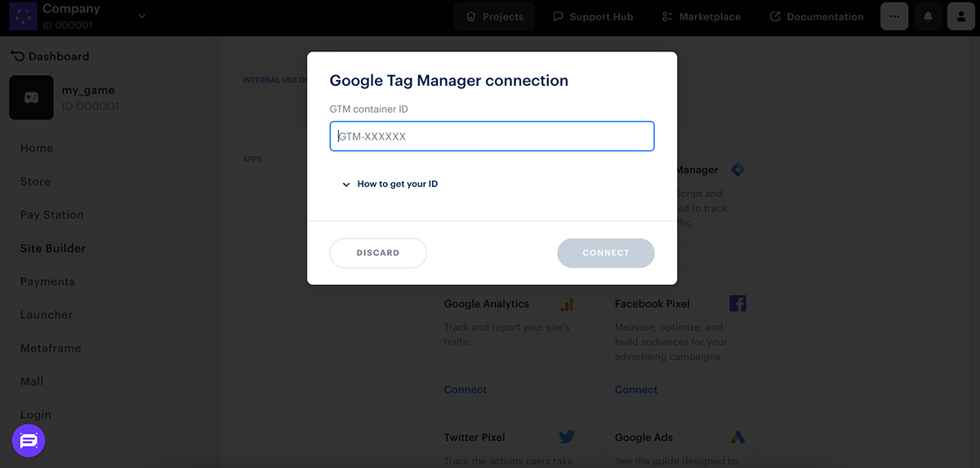Click the my_game controller project icon
Screen dimensions: 980x468
(31, 98)
